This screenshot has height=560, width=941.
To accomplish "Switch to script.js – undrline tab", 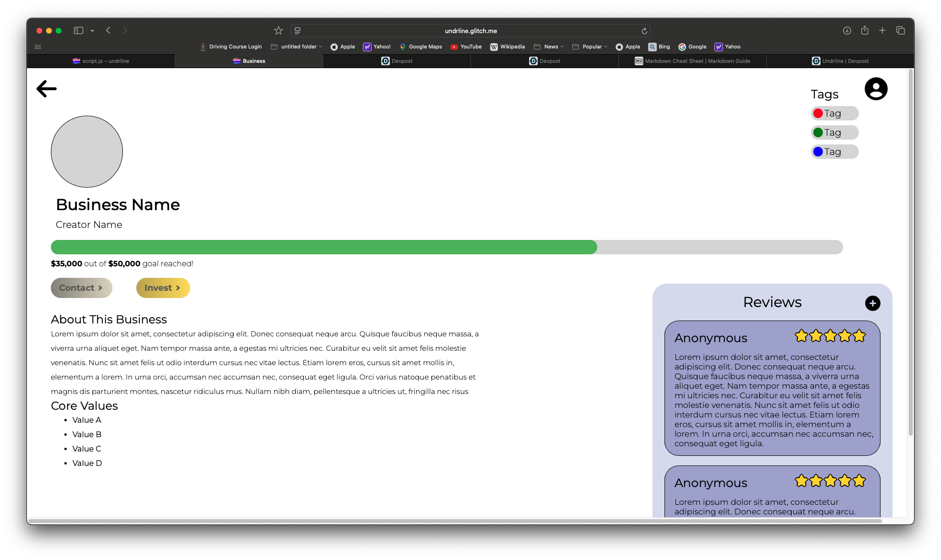I will coord(101,61).
